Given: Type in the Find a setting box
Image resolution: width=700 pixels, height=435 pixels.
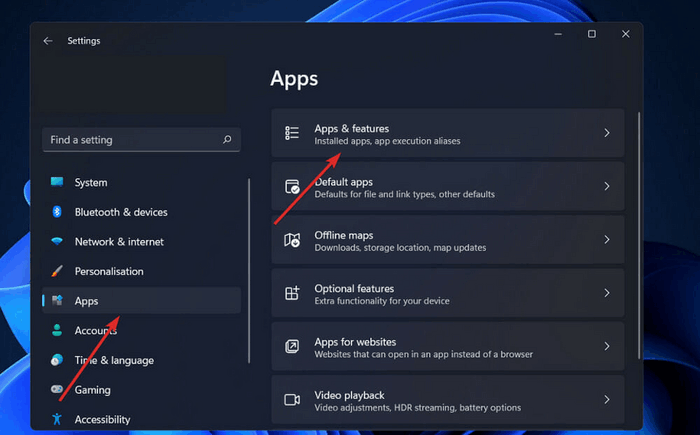Looking at the screenshot, I should pyautogui.click(x=130, y=140).
